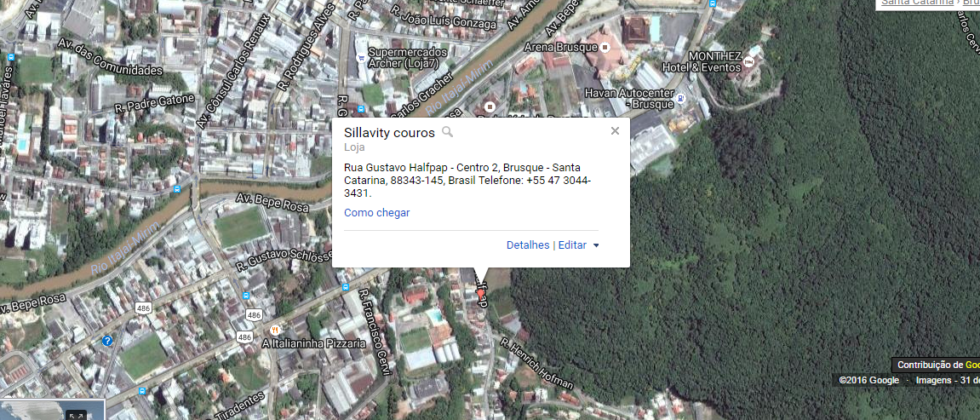The image size is (980, 420).
Task: Click the magnifier icon beside Sillavity couros
Action: [447, 132]
